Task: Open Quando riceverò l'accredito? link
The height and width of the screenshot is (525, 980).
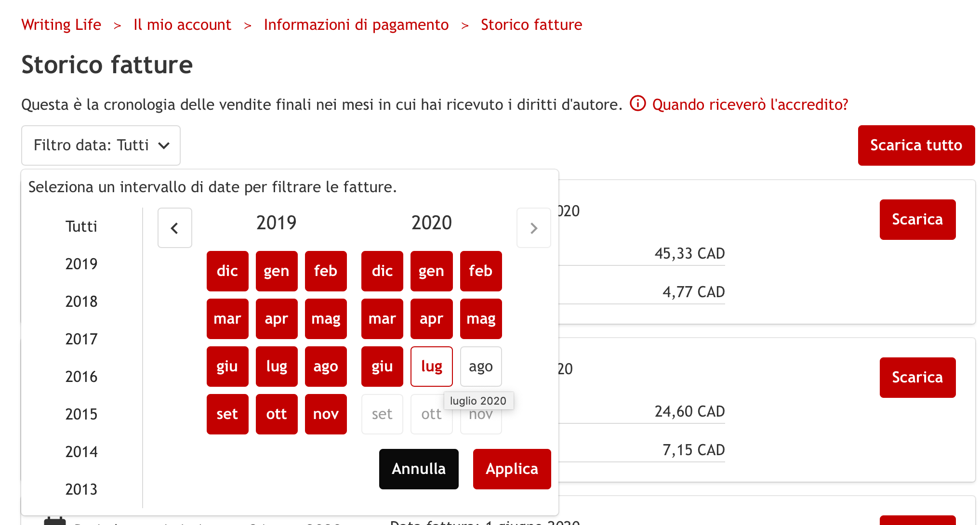Action: tap(750, 105)
